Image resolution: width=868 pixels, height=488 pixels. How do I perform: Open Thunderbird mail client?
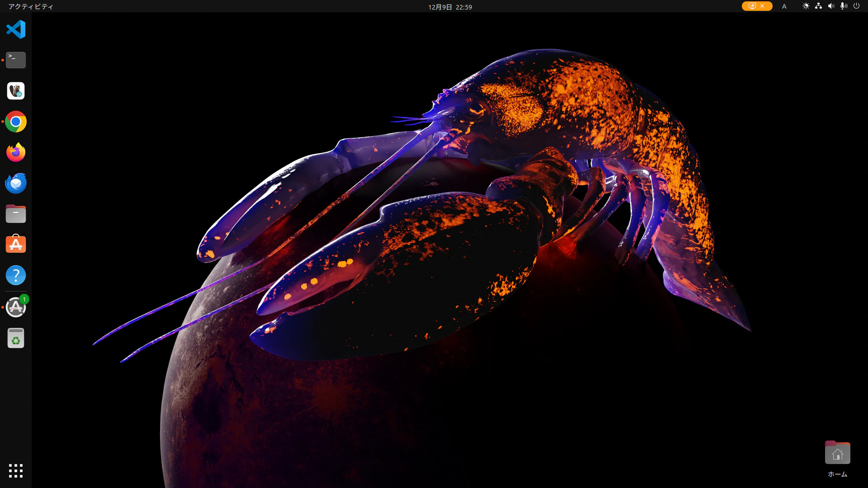(16, 183)
